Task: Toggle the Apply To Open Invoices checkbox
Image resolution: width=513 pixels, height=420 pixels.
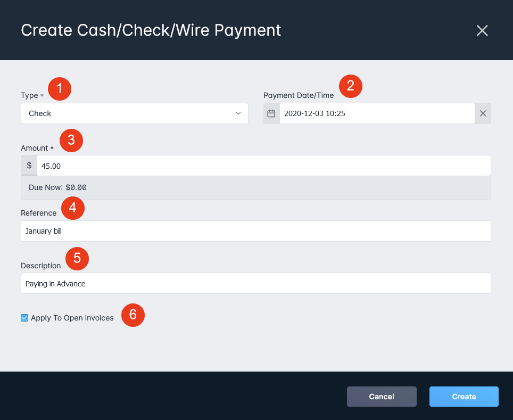Action: (24, 318)
